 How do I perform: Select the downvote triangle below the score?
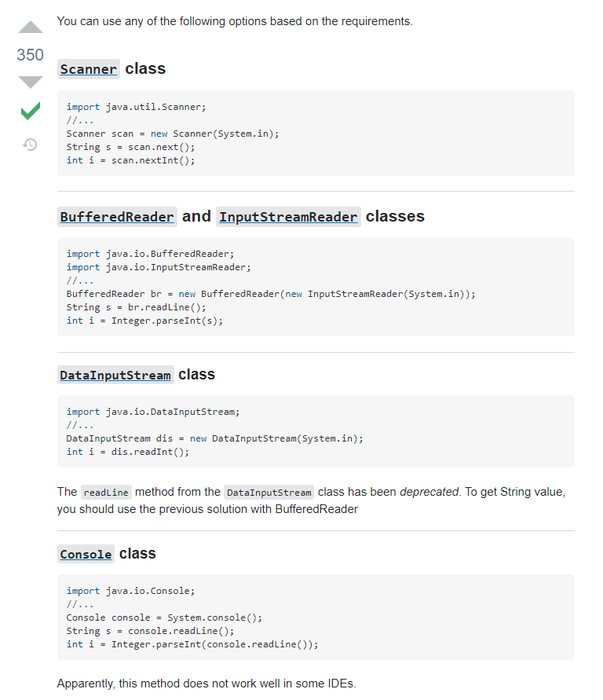pyautogui.click(x=30, y=82)
